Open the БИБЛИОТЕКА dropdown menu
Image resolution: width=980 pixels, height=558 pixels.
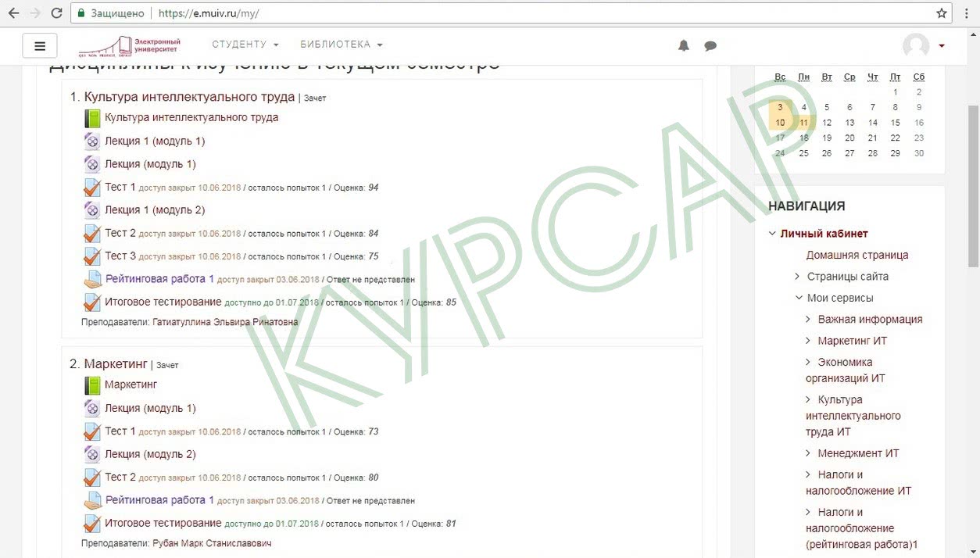click(341, 45)
